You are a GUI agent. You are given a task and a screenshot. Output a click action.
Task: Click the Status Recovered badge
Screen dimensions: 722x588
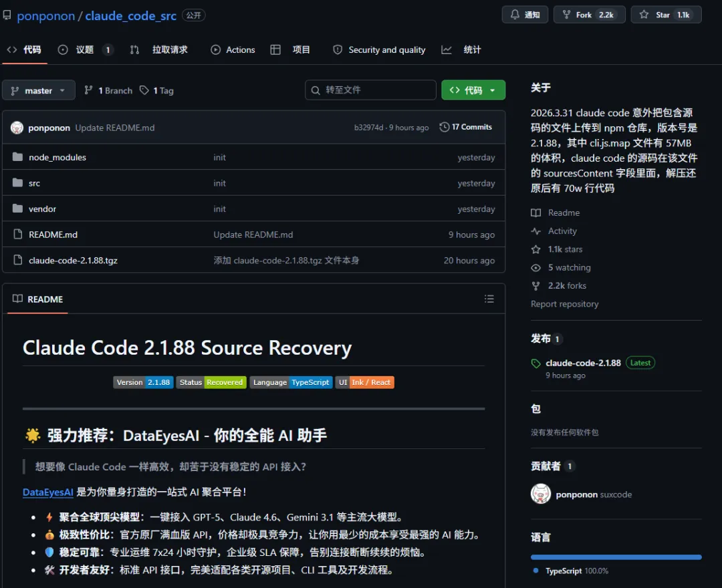211,382
